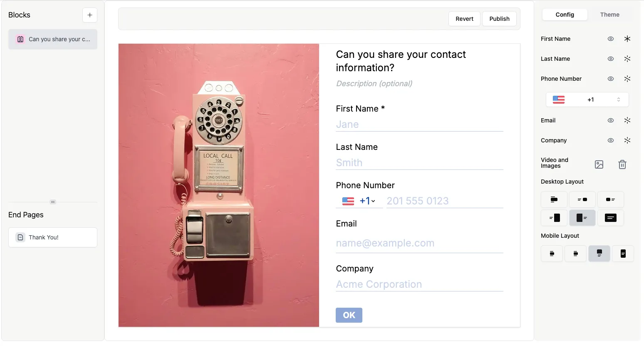This screenshot has width=644, height=346.
Task: Select the image-left split Desktop Layout
Action: [x=582, y=218]
